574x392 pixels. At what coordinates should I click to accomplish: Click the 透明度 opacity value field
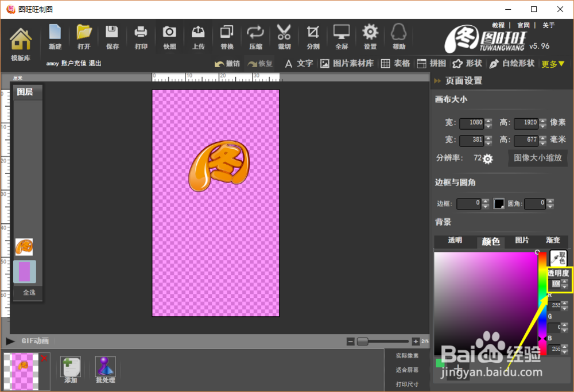[x=555, y=284]
